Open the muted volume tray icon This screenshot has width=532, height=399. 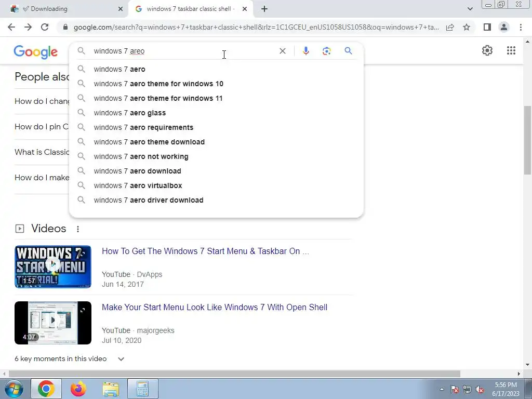(480, 390)
